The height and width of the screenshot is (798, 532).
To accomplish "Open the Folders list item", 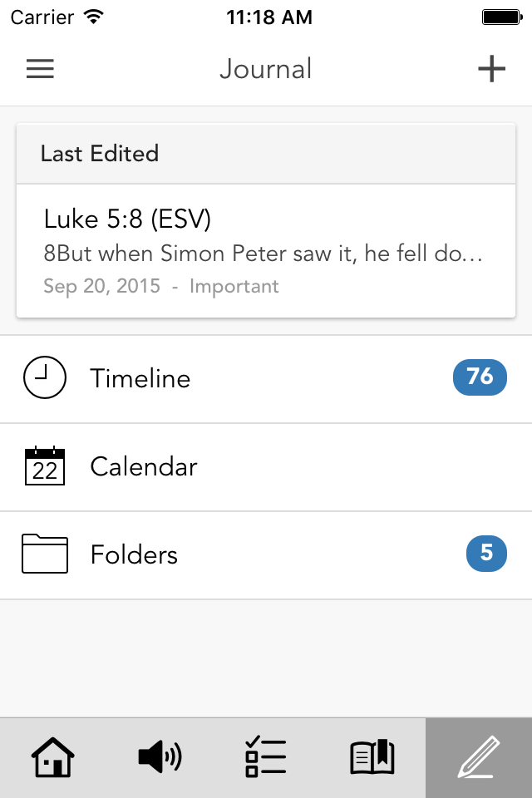I will [x=249, y=555].
